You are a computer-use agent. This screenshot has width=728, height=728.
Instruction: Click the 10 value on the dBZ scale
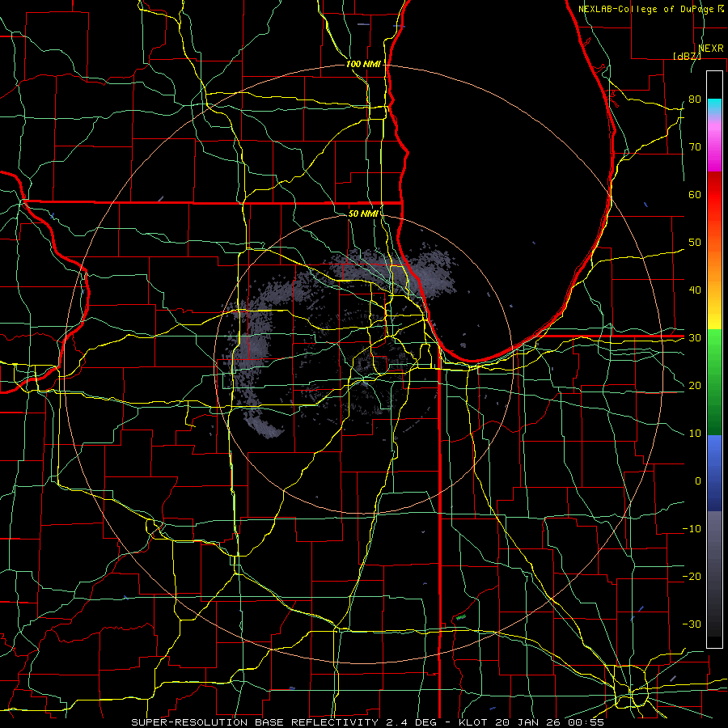pos(695,434)
